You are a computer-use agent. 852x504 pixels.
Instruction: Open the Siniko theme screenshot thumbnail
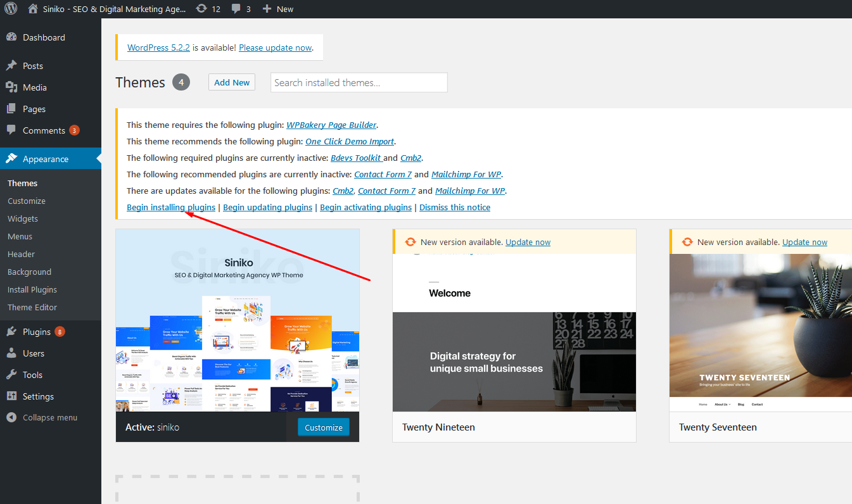point(238,320)
